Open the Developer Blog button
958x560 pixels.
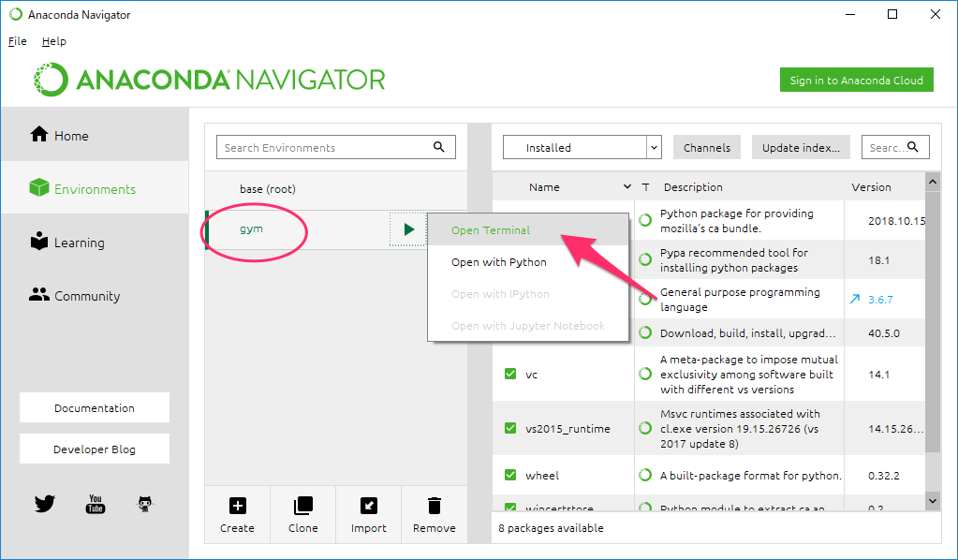pos(95,449)
